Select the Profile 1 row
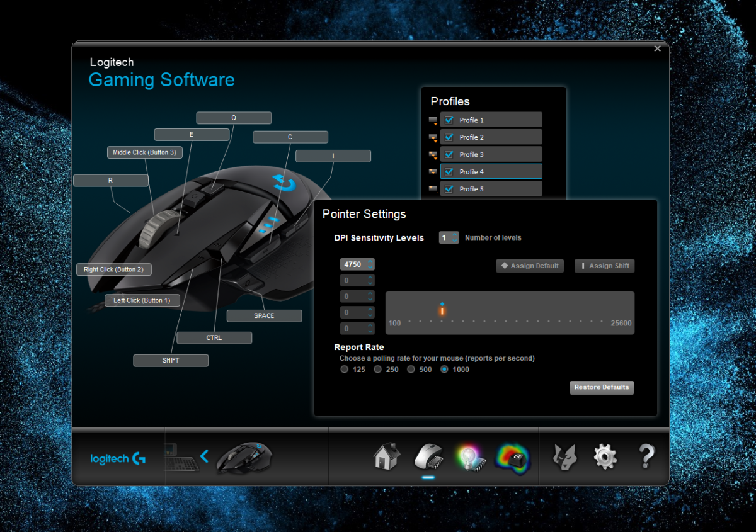The image size is (756, 532). coord(491,120)
